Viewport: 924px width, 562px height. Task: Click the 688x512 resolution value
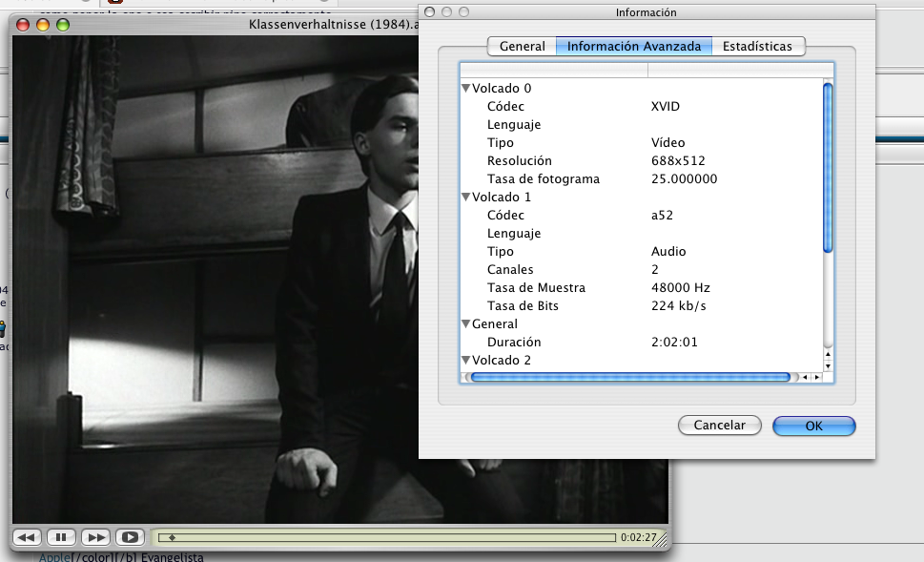tap(678, 160)
